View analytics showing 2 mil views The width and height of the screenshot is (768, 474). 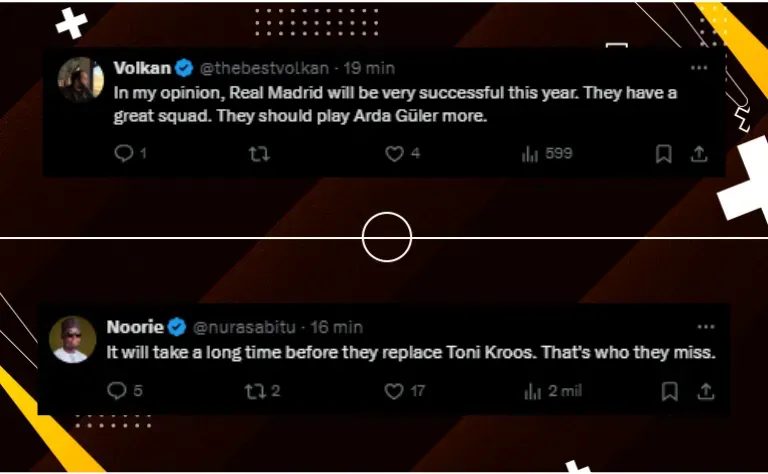coord(552,391)
